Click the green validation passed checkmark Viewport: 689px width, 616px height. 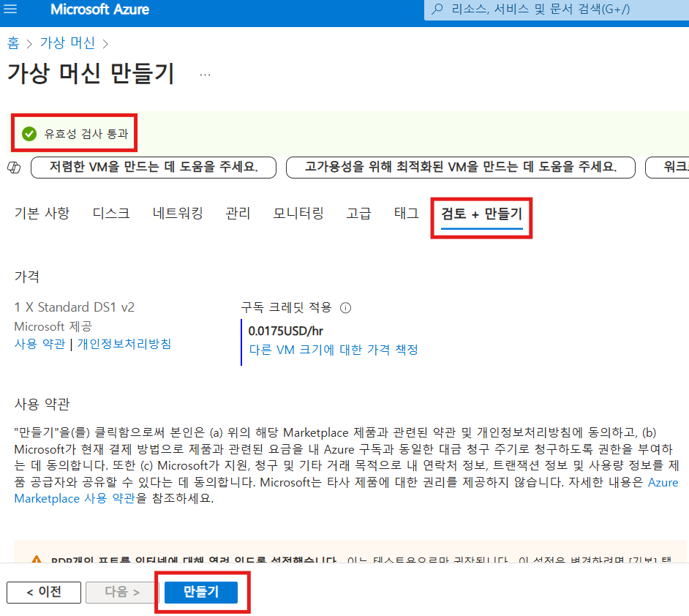click(29, 134)
